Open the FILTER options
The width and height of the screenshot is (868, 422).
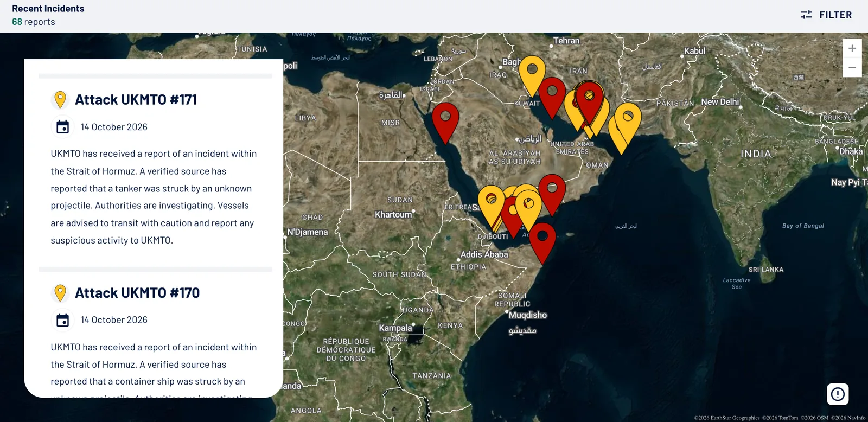point(826,15)
